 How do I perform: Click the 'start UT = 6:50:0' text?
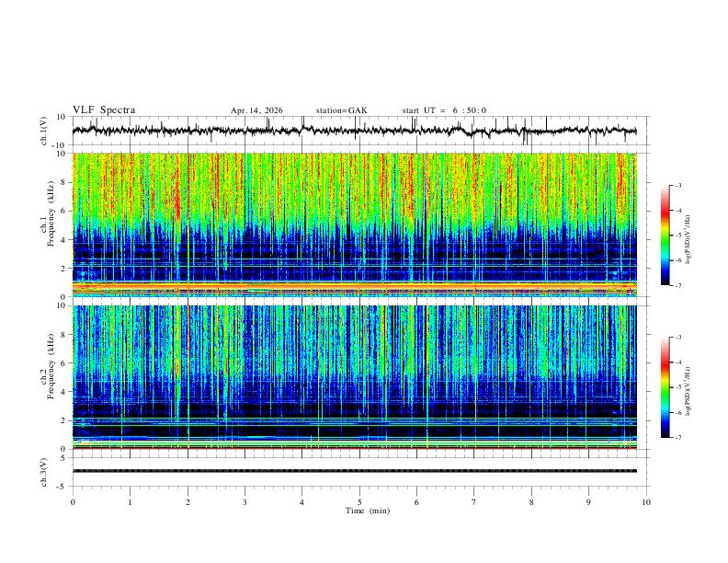point(444,110)
